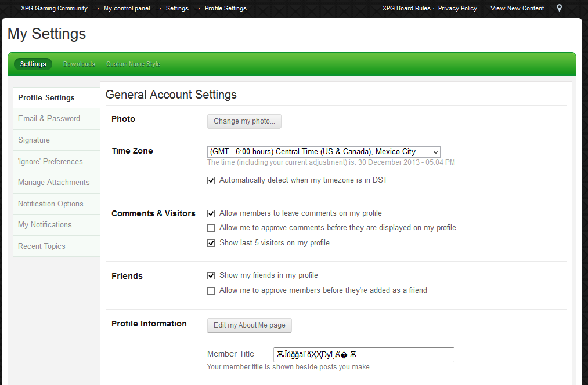Enable approving members before friend add
588x385 pixels.
[211, 290]
